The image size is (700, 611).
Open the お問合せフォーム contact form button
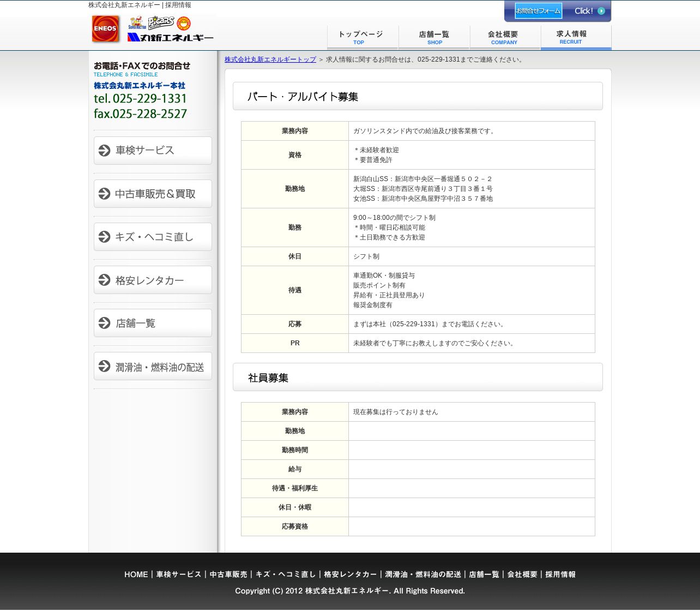[x=538, y=11]
